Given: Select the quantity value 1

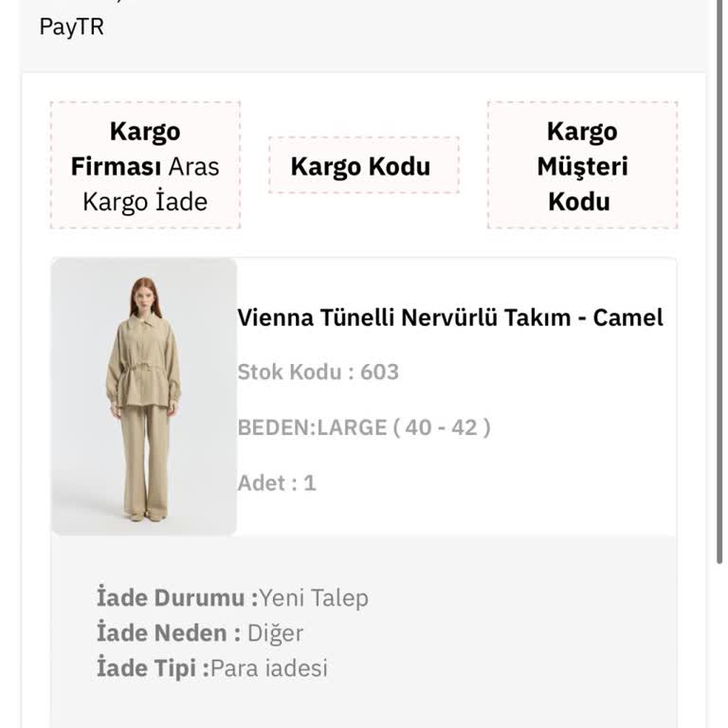Looking at the screenshot, I should 309,482.
